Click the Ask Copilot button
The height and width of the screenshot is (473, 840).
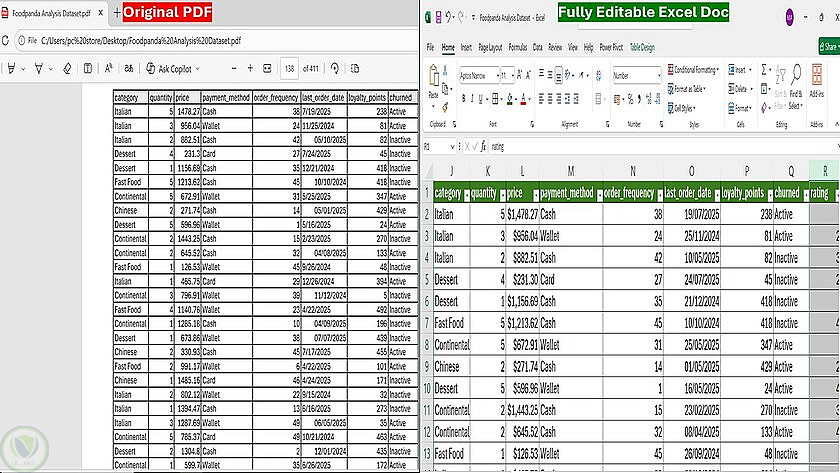coord(169,69)
